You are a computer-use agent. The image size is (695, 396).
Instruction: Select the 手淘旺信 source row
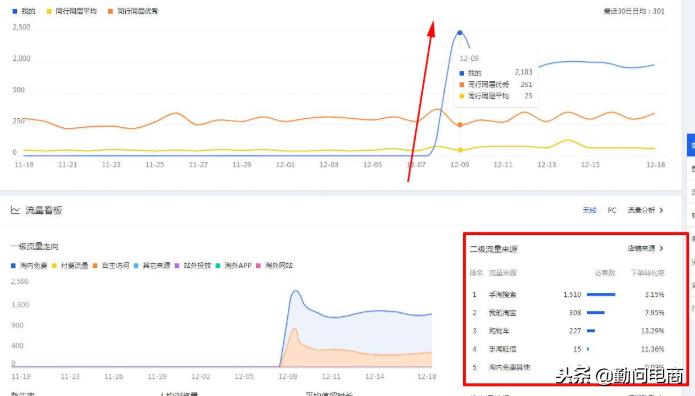pos(568,349)
